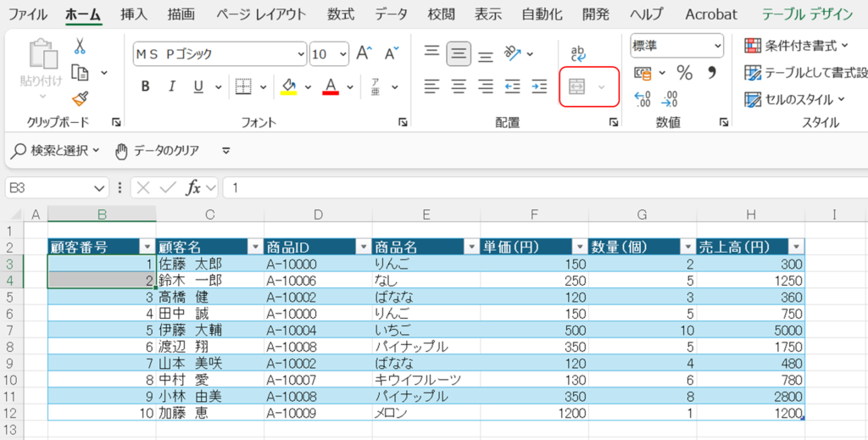
Task: Click the increase indent icon
Action: [539, 86]
